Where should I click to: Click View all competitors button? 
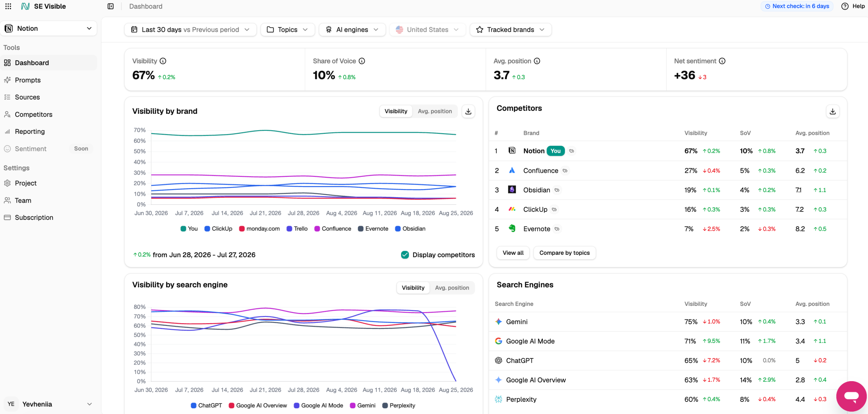click(513, 253)
